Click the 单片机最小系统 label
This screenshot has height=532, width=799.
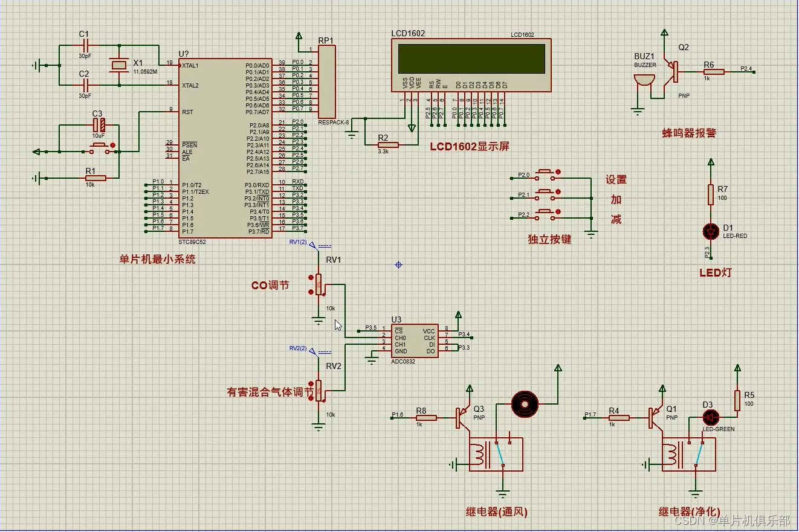158,260
